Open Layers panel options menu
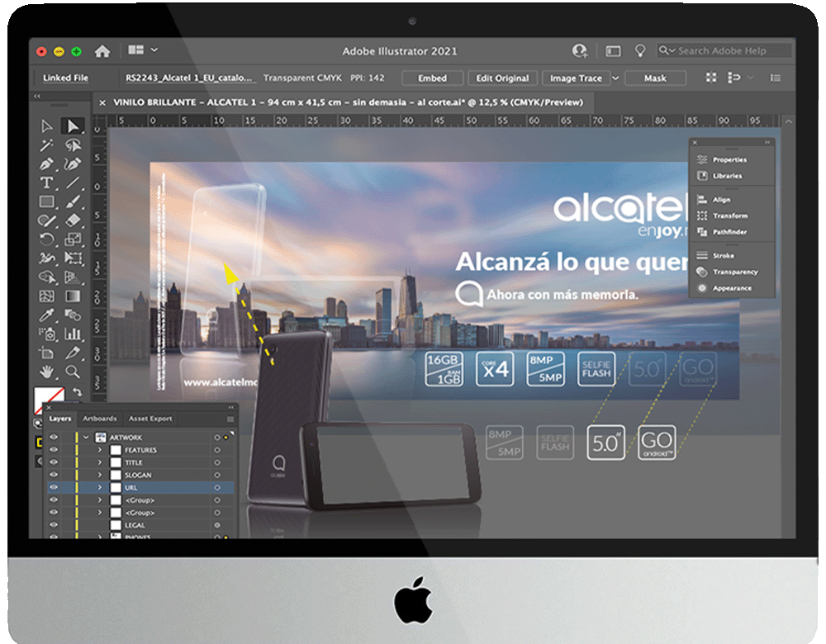This screenshot has width=826, height=644. (x=230, y=419)
